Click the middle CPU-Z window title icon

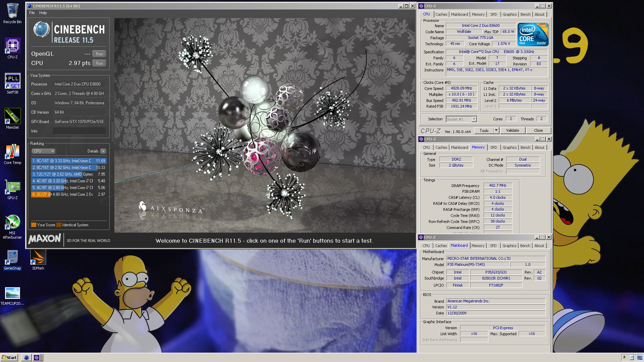pyautogui.click(x=421, y=139)
